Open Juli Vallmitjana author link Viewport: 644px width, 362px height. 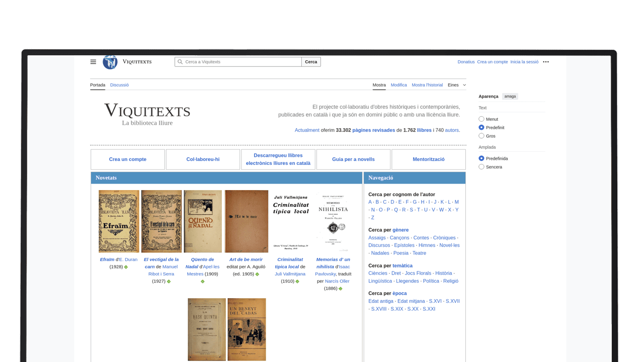tap(290, 274)
